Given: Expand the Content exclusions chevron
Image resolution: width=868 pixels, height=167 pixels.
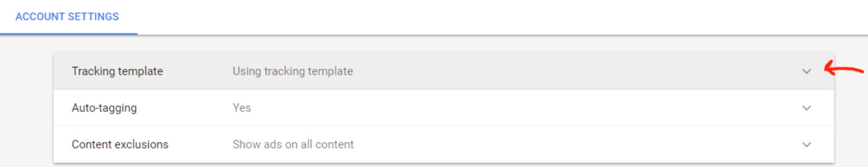Looking at the screenshot, I should click(806, 145).
